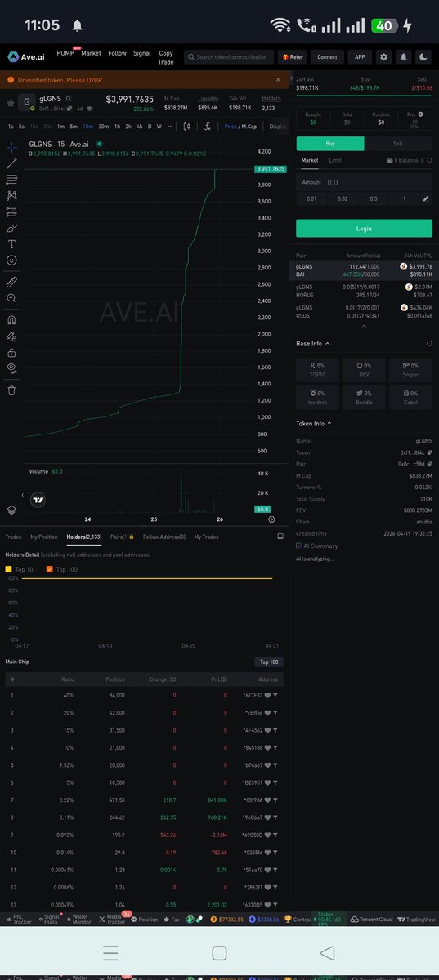Open notifications bell in Ave.ai header
Screen dimensions: 439x980
(x=404, y=57)
